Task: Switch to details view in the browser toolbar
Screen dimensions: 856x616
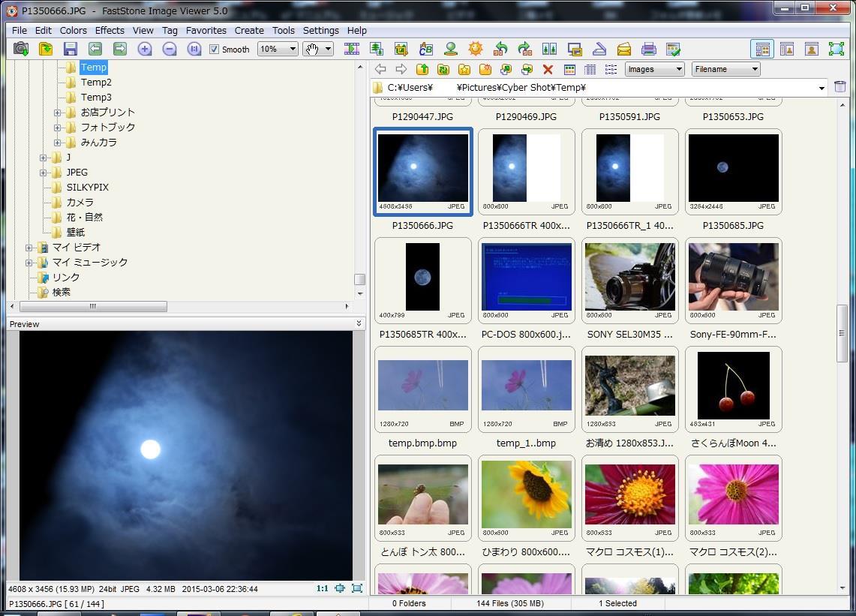Action: (590, 69)
